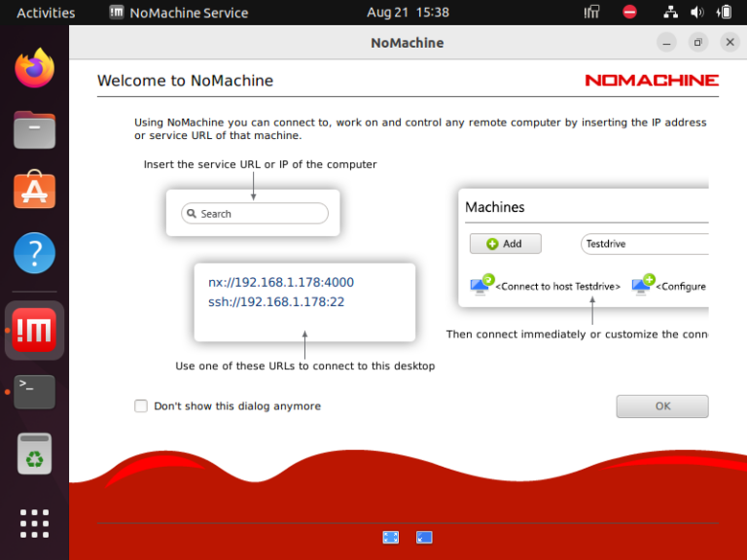
Task: Click the Connect to host Testdrive monitor icon
Action: (481, 285)
